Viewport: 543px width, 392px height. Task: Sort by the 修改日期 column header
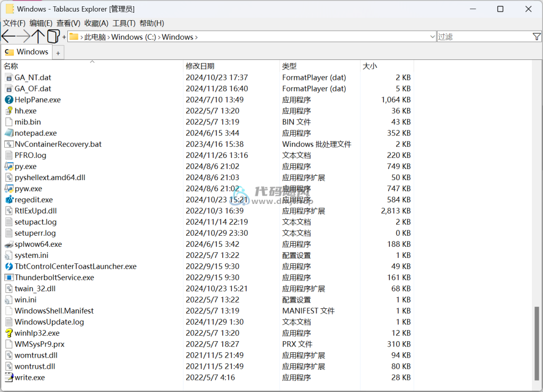click(x=231, y=66)
